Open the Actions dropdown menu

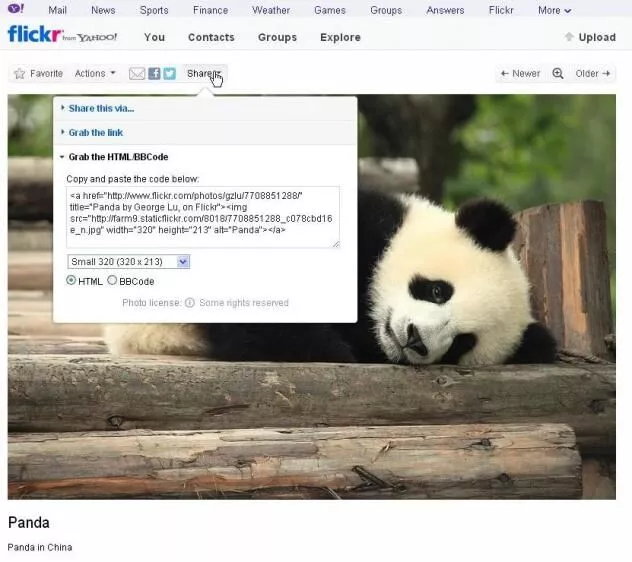pos(95,74)
